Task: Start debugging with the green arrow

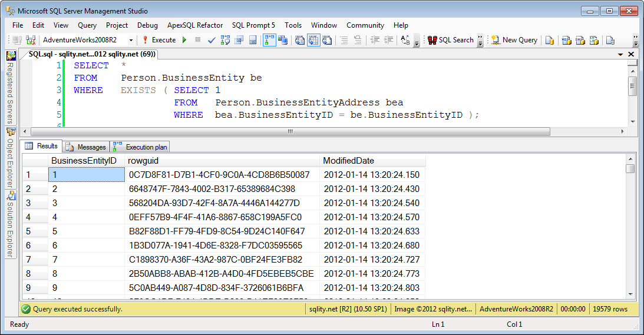Action: click(x=184, y=40)
